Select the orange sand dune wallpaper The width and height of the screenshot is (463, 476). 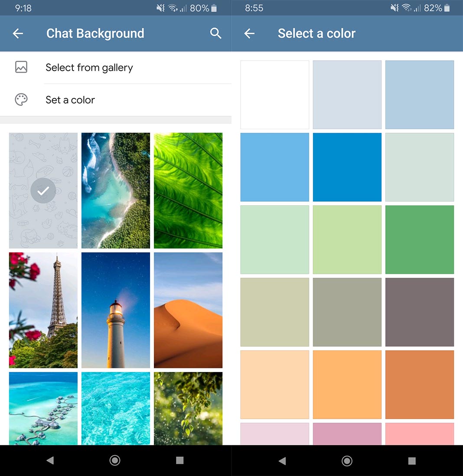click(188, 310)
